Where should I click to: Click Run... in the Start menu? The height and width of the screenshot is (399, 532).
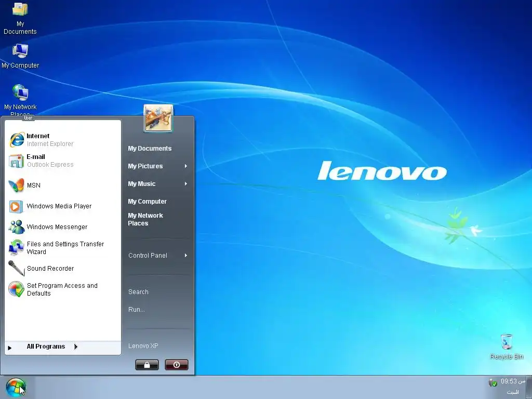click(x=137, y=310)
